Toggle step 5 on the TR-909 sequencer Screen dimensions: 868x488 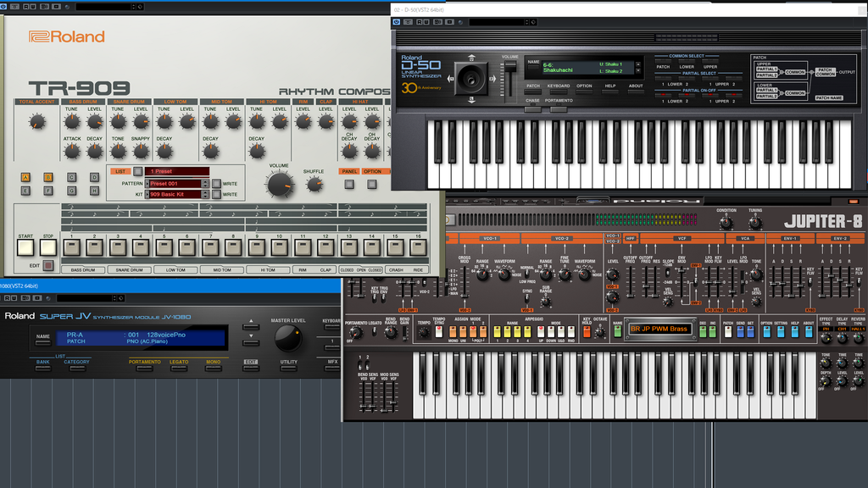pyautogui.click(x=164, y=247)
